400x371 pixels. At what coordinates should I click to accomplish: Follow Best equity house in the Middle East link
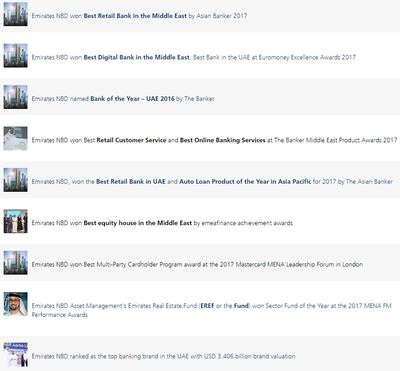pyautogui.click(x=138, y=223)
